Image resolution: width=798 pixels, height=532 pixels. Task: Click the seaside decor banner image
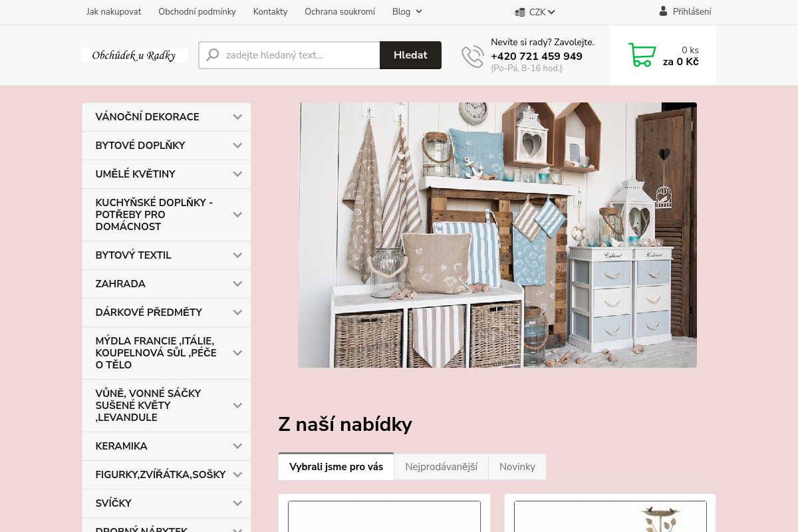point(497,235)
